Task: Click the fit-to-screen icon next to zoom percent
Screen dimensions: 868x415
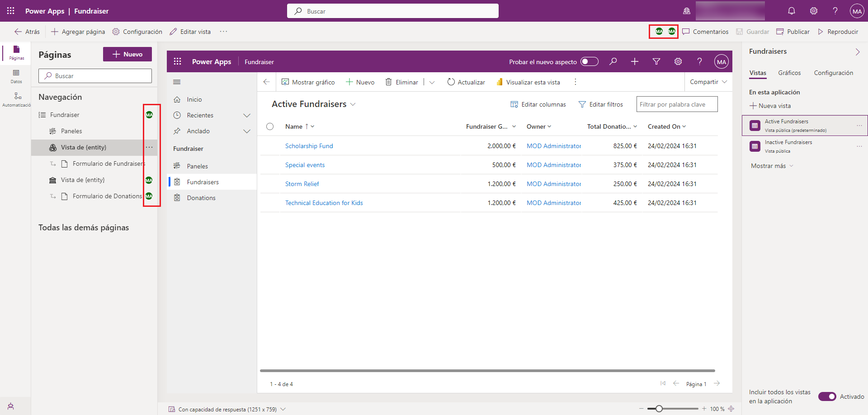Action: (x=731, y=409)
